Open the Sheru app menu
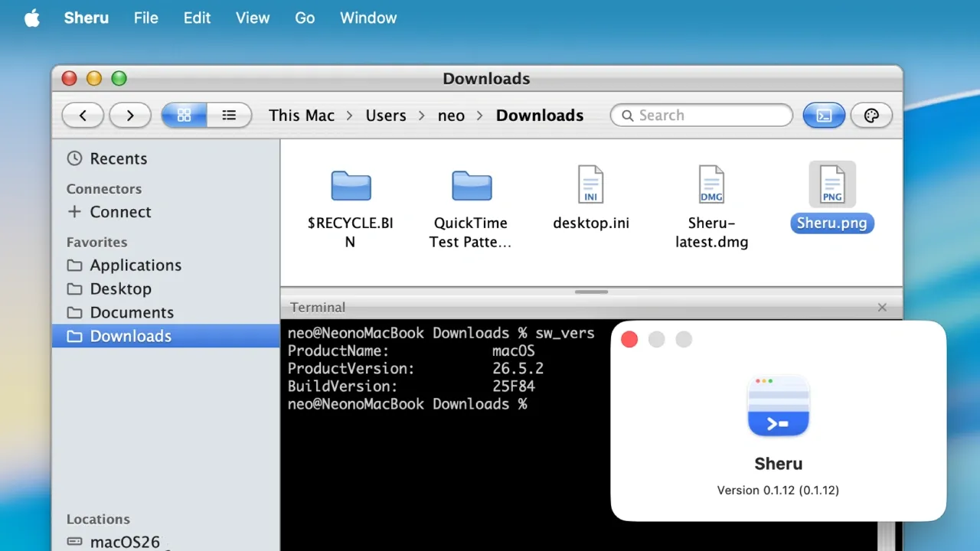Screen dimensions: 980x551 pos(86,18)
